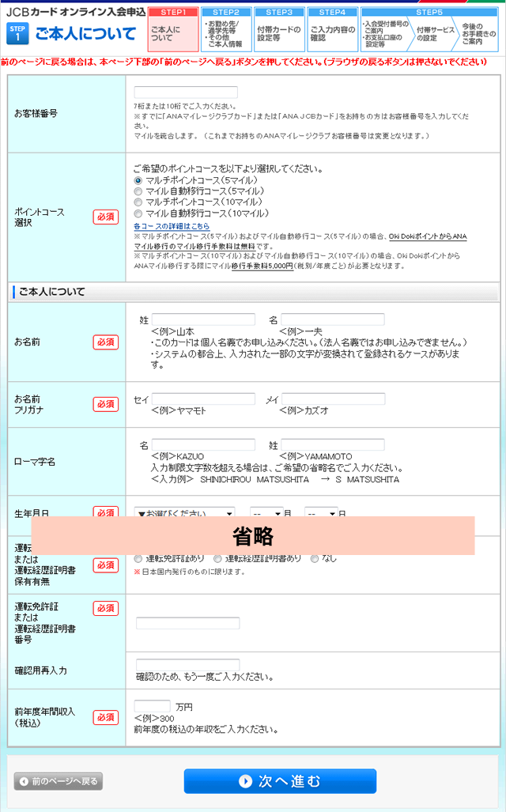Open the 各コースの詳細はこちら link
506x812 pixels.
click(x=172, y=226)
